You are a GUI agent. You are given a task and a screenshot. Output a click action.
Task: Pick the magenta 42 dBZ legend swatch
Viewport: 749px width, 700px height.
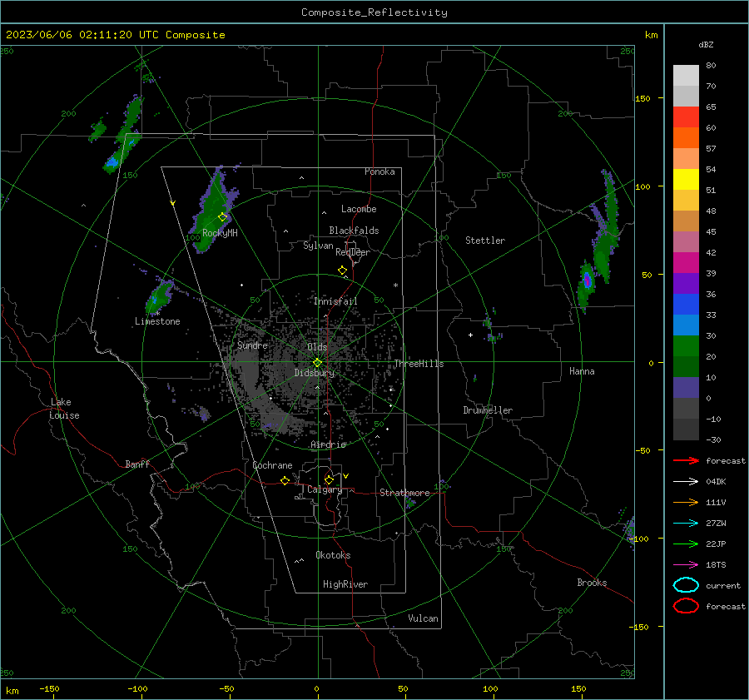click(x=686, y=262)
